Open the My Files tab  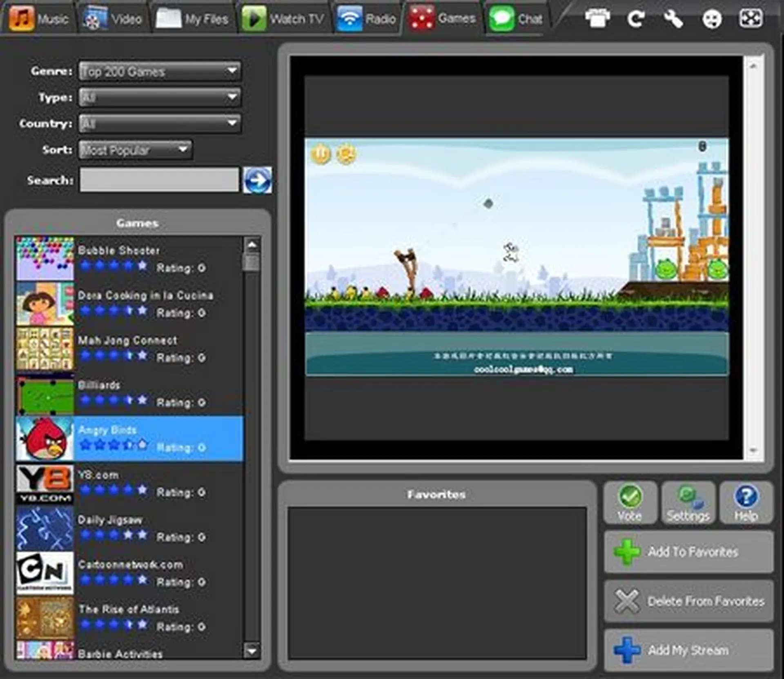tap(192, 18)
